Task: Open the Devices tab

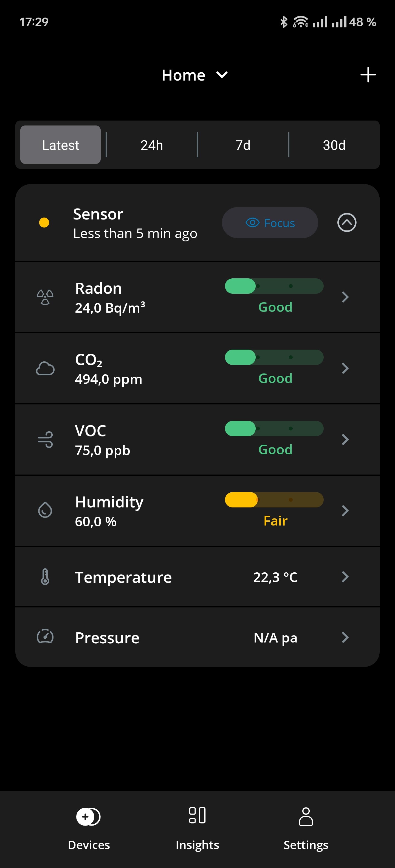Action: 89,826
